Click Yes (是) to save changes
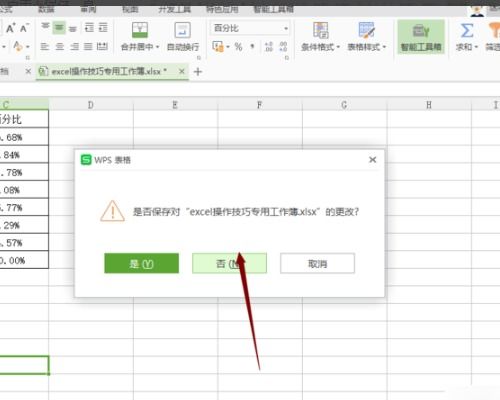 coord(141,263)
